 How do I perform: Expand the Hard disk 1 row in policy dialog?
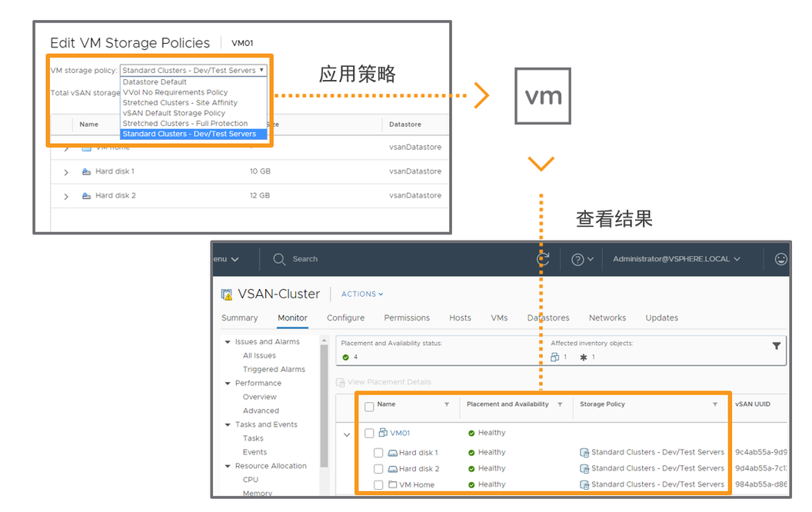coord(66,172)
